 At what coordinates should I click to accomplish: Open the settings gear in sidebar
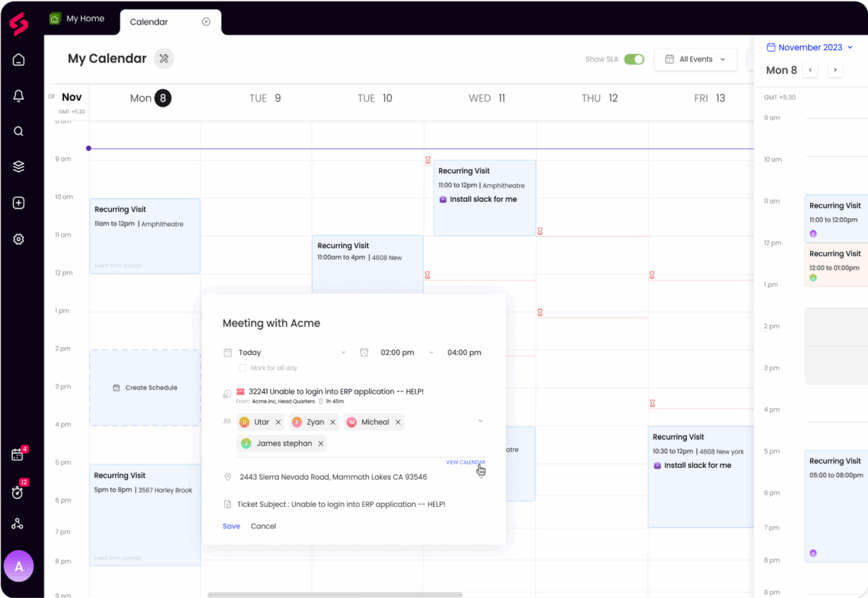18,239
